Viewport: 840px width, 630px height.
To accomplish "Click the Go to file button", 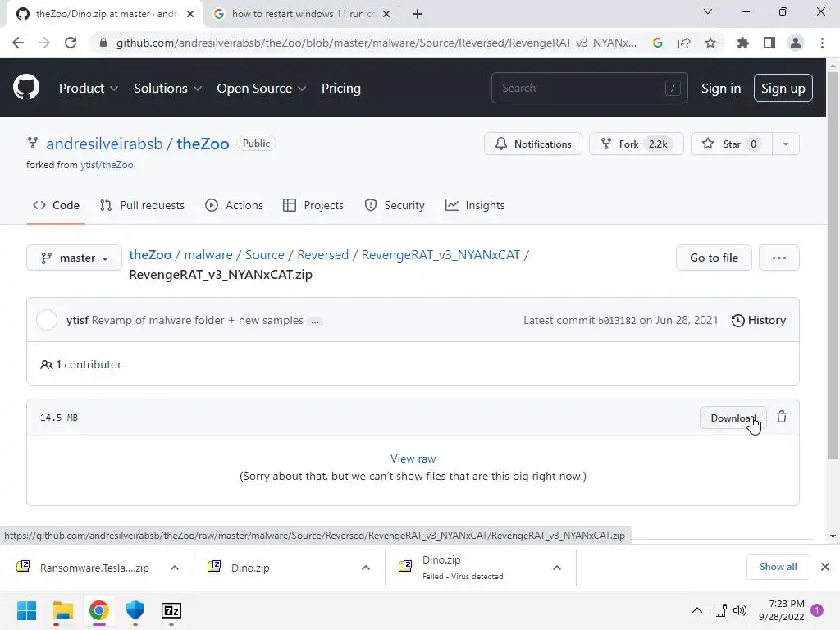I will coord(714,258).
